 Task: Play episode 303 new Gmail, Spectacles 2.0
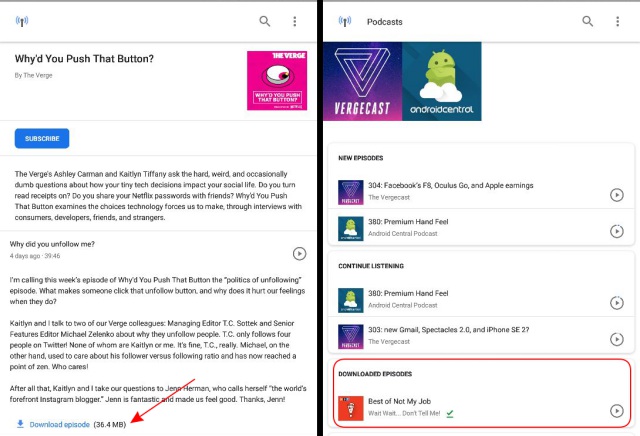(x=616, y=339)
